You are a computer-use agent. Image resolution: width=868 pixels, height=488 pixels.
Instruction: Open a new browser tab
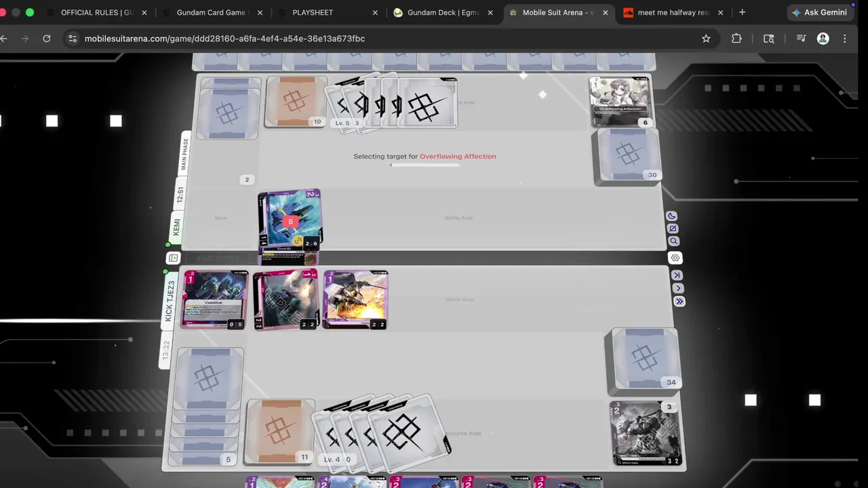[x=742, y=12]
